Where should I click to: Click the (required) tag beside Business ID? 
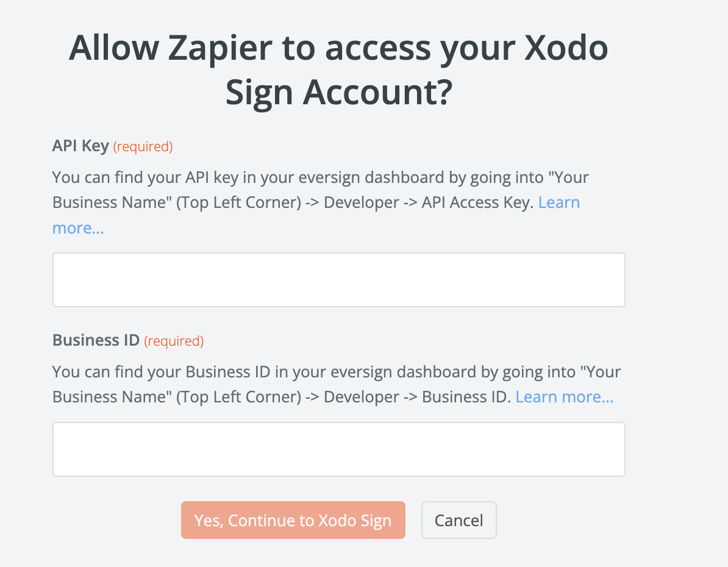(174, 341)
